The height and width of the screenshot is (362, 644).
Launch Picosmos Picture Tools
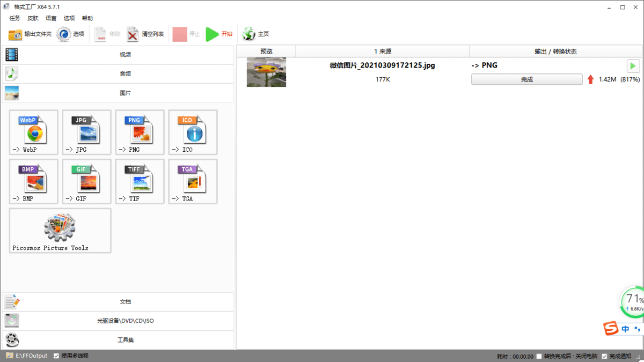(60, 231)
